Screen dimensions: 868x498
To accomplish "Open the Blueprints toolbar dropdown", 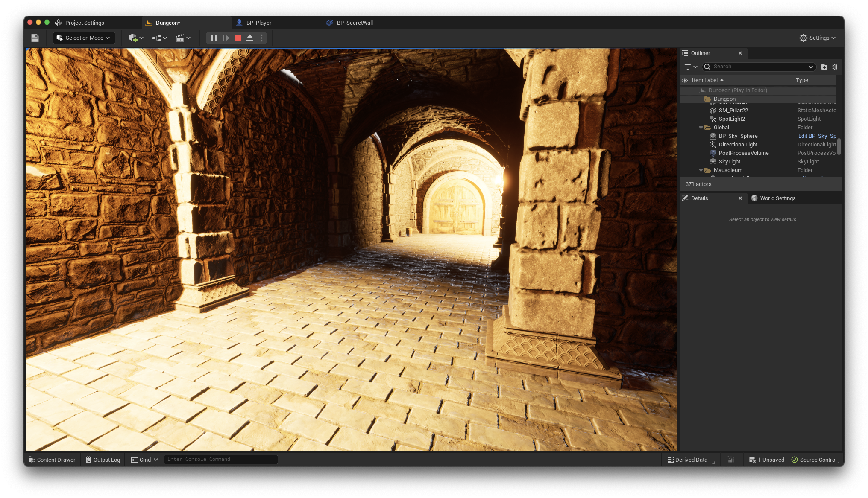I will 159,38.
